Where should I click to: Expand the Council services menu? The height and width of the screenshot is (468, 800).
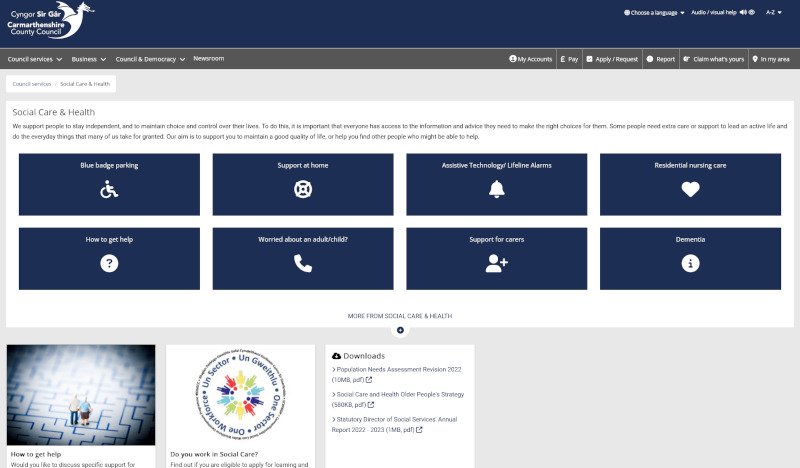[35, 59]
